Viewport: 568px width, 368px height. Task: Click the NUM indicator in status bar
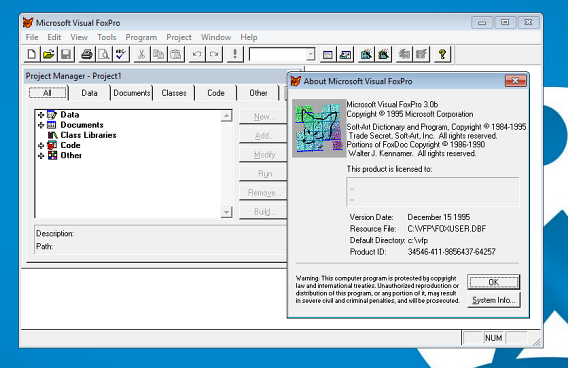pos(493,338)
